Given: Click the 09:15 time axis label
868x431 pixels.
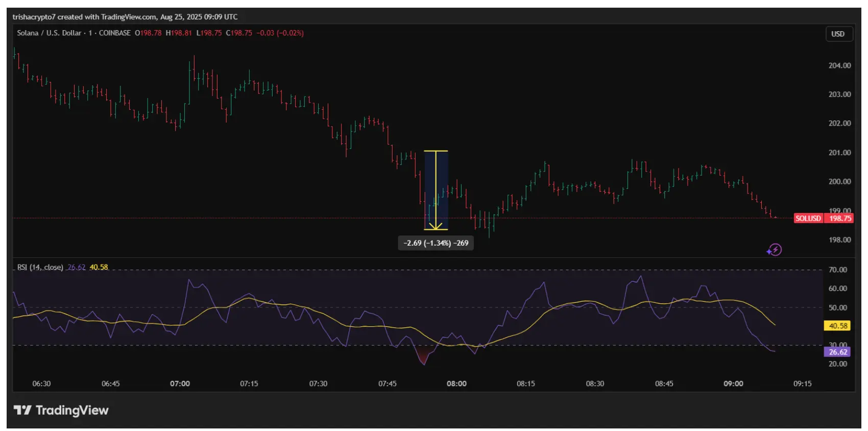Looking at the screenshot, I should (x=802, y=384).
